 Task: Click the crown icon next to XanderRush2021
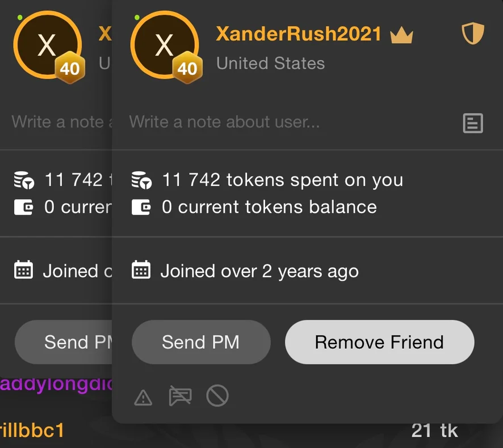[401, 35]
